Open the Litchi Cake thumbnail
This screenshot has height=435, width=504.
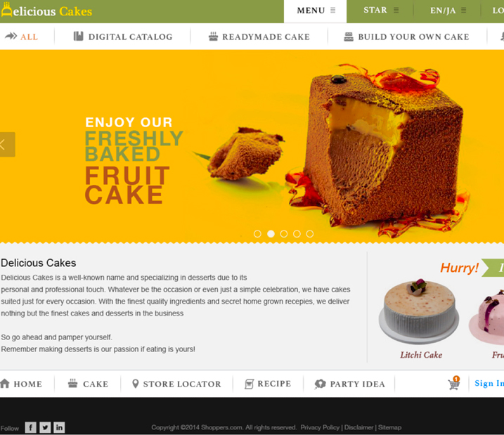[419, 311]
